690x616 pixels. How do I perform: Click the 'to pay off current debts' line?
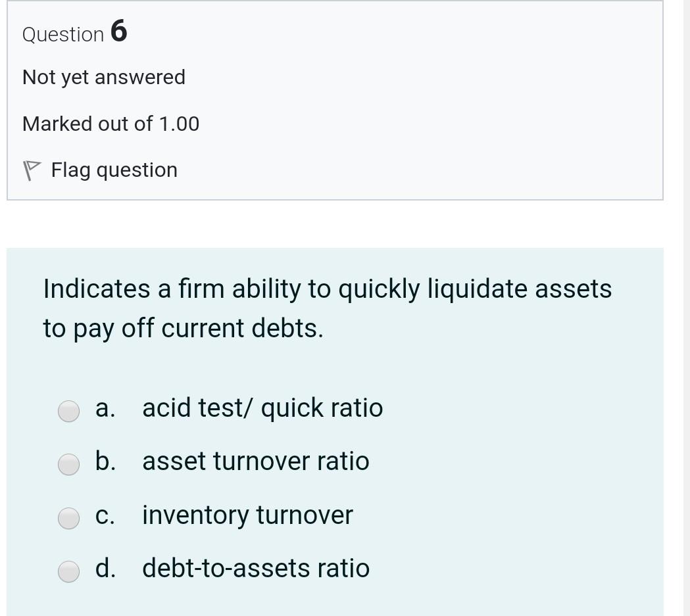pyautogui.click(x=183, y=328)
